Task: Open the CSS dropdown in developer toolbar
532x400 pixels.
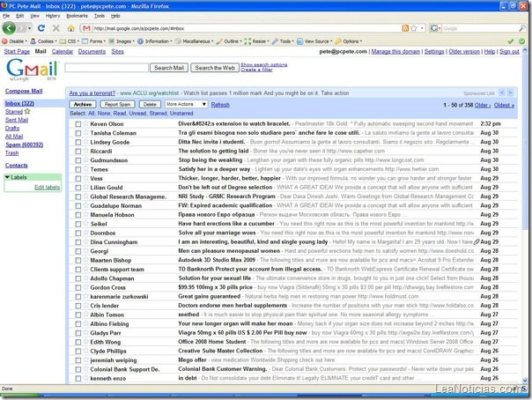Action: tap(70, 41)
